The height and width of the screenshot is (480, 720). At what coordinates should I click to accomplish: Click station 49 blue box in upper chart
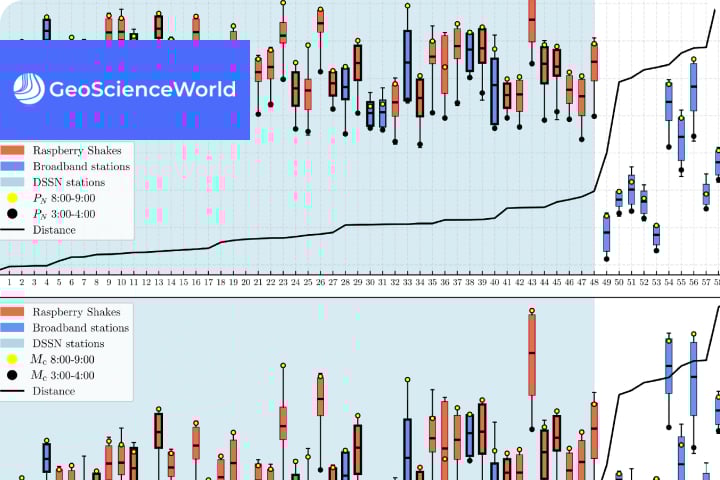(607, 233)
